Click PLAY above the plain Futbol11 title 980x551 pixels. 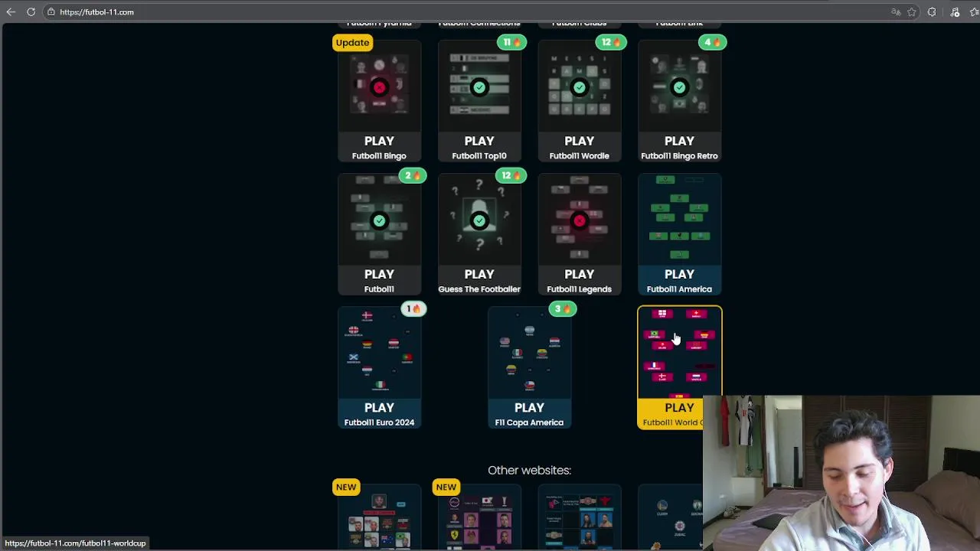click(379, 274)
